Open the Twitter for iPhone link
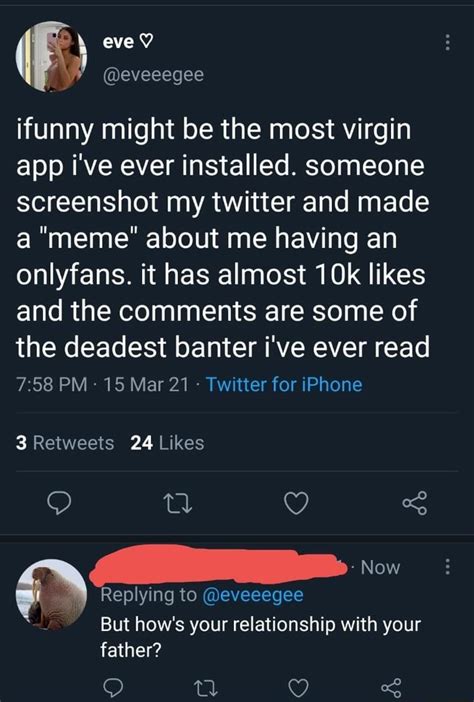Image resolution: width=474 pixels, height=702 pixels. (284, 385)
